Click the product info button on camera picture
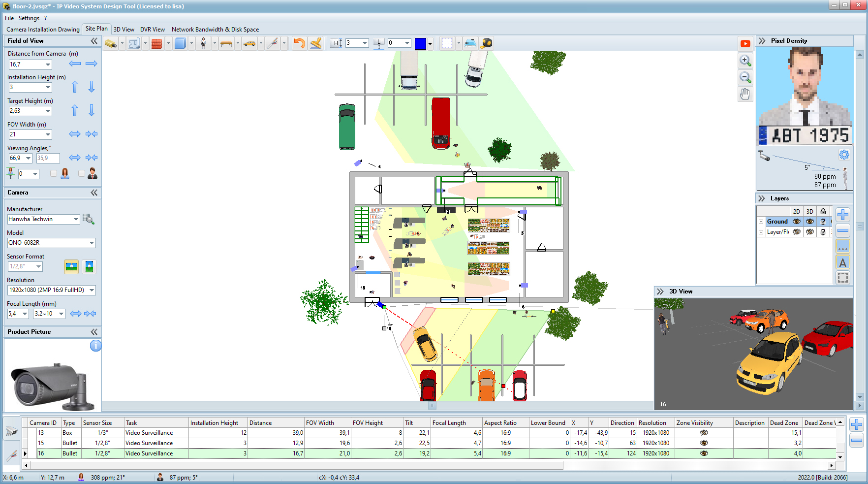868x484 pixels. (x=95, y=346)
